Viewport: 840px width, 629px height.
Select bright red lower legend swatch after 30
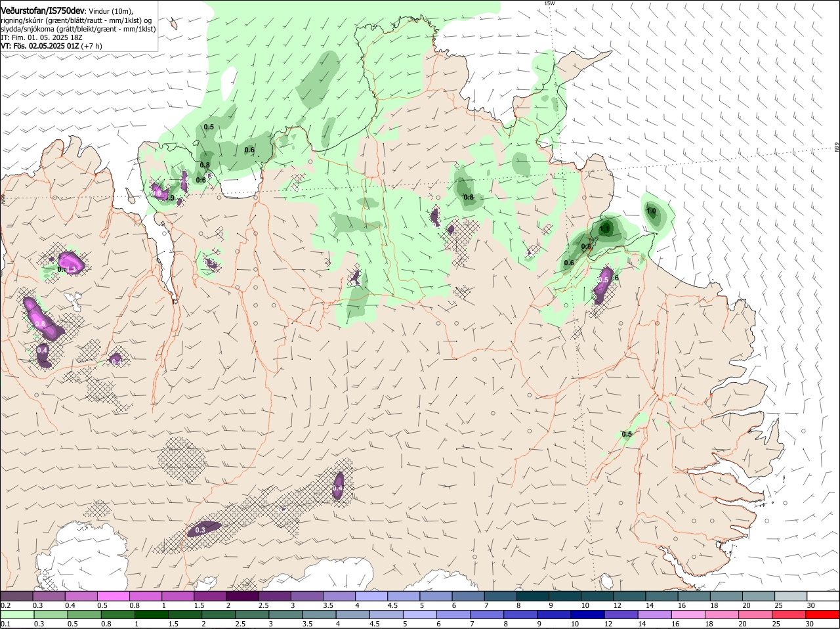(823, 615)
